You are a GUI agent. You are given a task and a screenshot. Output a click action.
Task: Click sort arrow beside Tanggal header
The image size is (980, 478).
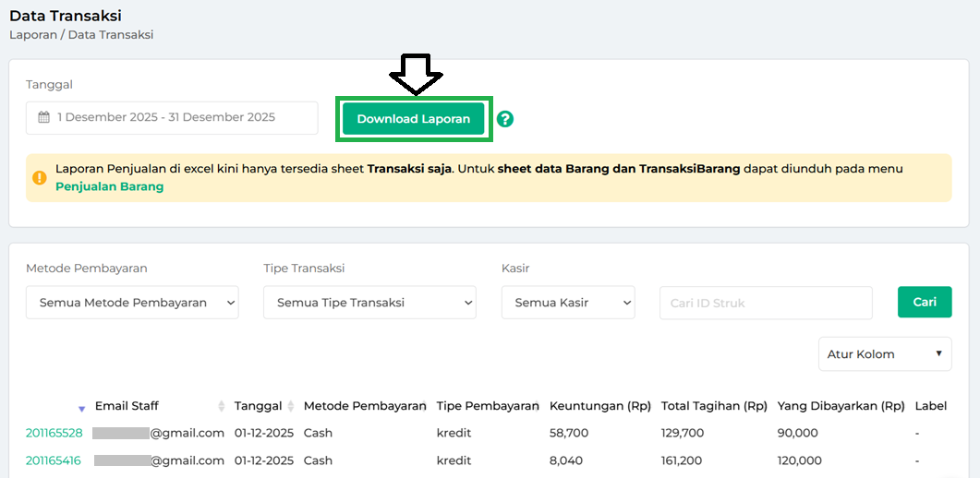coord(291,407)
